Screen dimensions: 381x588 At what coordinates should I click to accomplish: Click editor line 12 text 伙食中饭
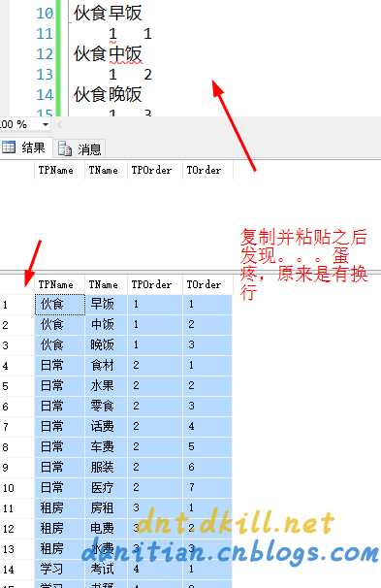(108, 53)
